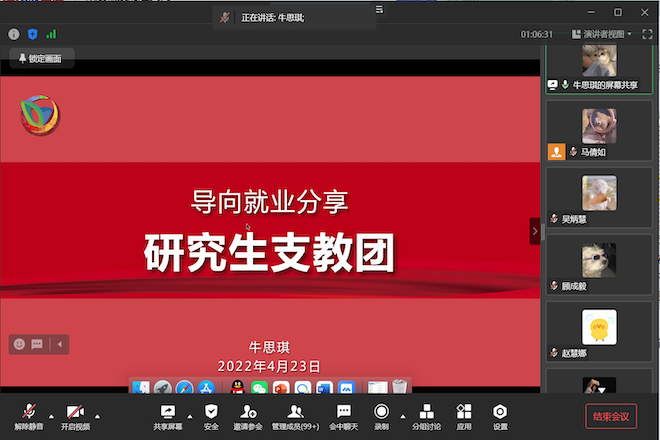Unmute microphone with 解除静音
This screenshot has width=660, height=440.
[28, 412]
